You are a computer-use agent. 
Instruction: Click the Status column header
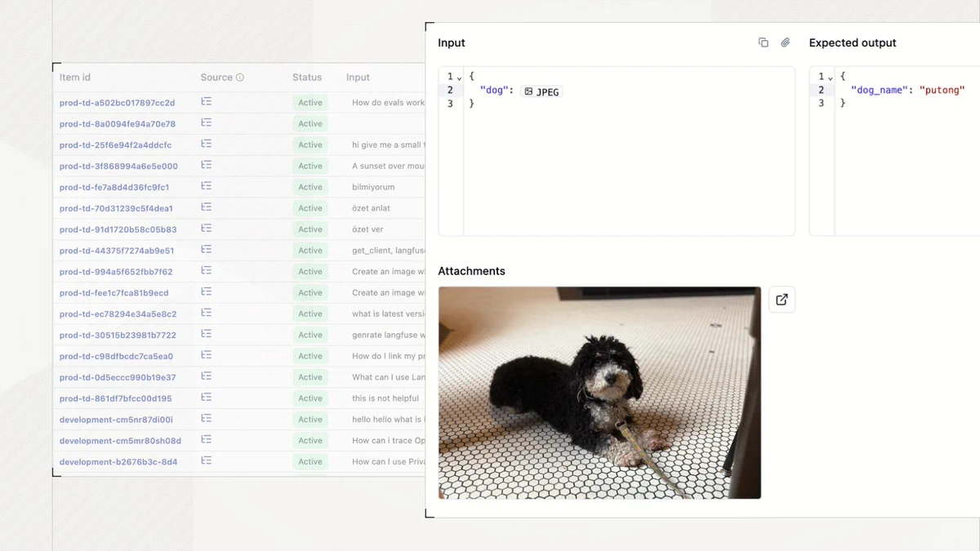(307, 78)
